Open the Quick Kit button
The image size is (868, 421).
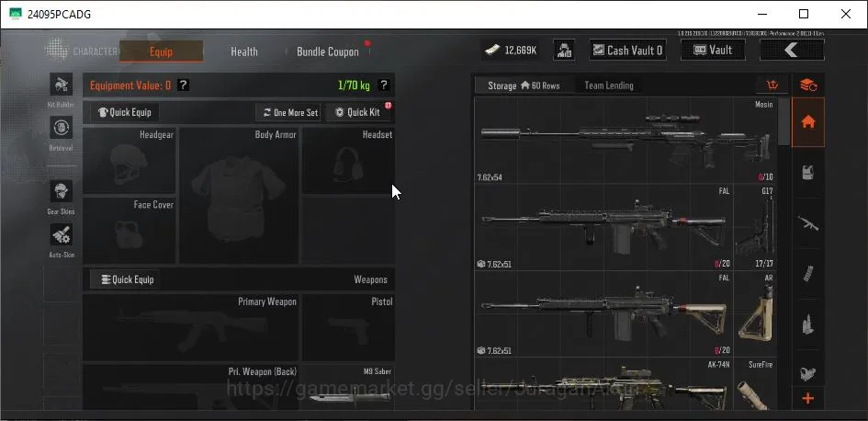pos(358,112)
